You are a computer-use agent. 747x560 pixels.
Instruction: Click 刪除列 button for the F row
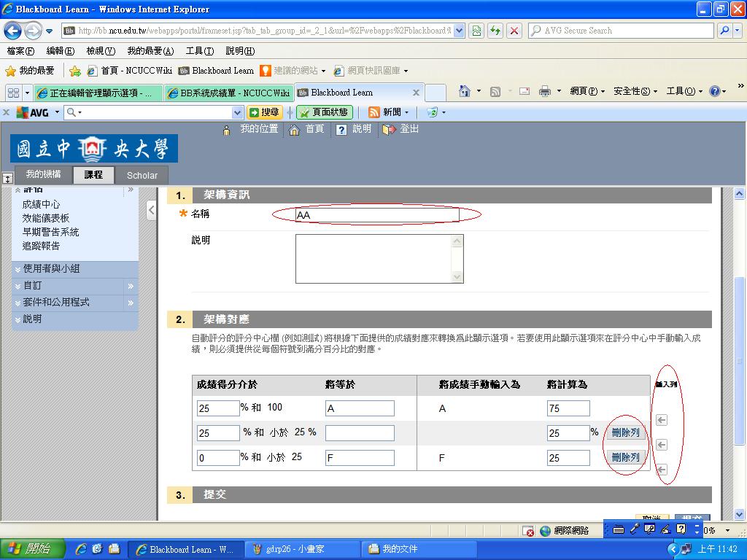point(625,457)
